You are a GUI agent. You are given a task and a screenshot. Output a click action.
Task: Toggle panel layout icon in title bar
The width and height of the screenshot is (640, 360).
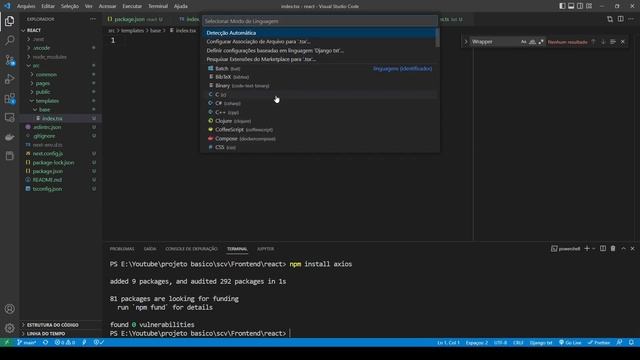(571, 6)
